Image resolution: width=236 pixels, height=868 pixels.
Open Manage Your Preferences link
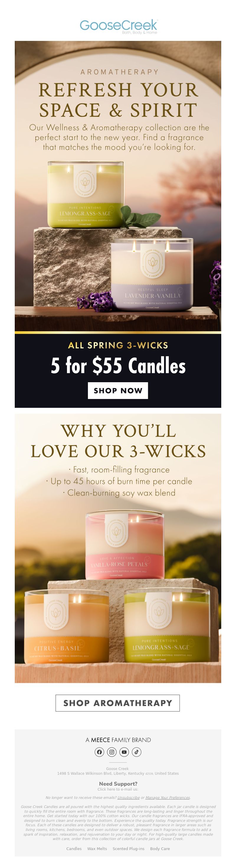[x=168, y=798]
